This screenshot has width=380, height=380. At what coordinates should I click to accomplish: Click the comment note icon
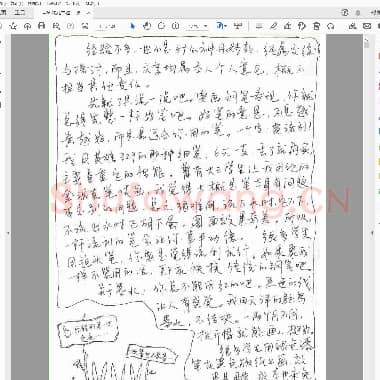click(259, 26)
